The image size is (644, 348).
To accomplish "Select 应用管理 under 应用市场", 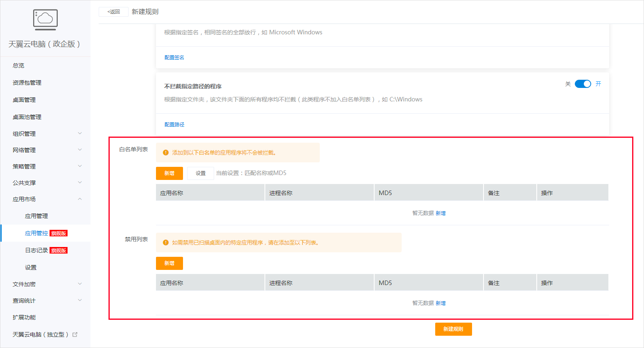I will pyautogui.click(x=36, y=216).
